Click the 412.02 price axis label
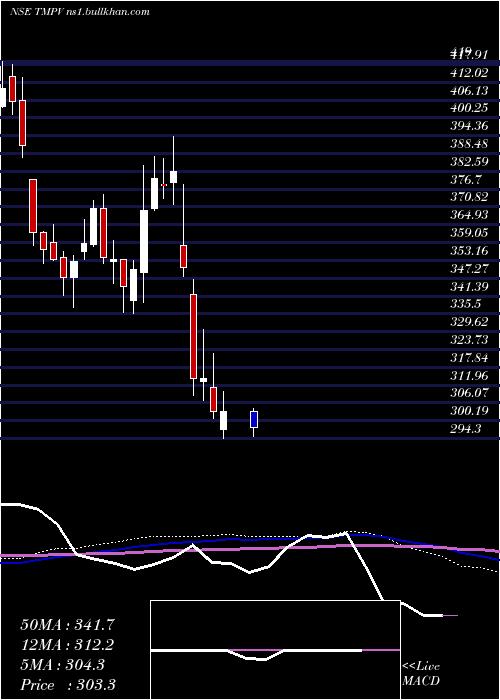The height and width of the screenshot is (700, 500). (x=469, y=72)
